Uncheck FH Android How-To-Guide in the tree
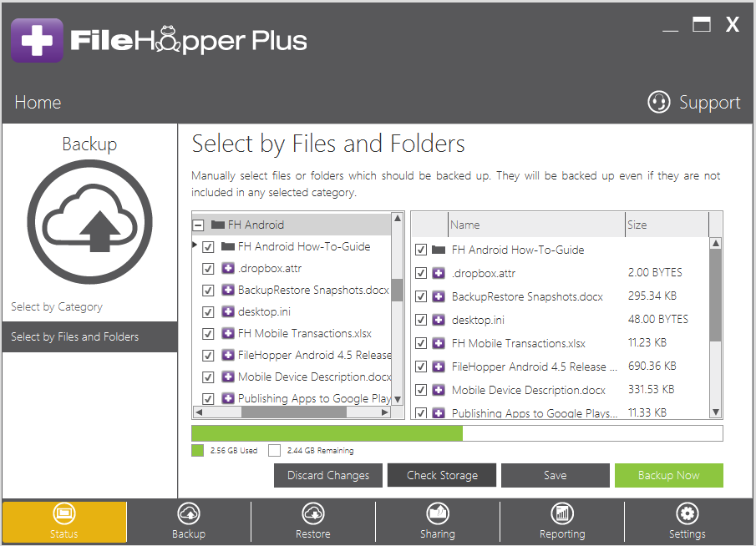Viewport: 756px width, 546px height. tap(208, 247)
